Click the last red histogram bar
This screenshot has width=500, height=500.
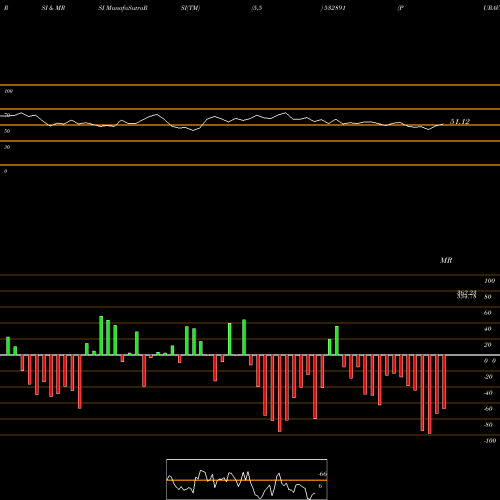pyautogui.click(x=444, y=382)
